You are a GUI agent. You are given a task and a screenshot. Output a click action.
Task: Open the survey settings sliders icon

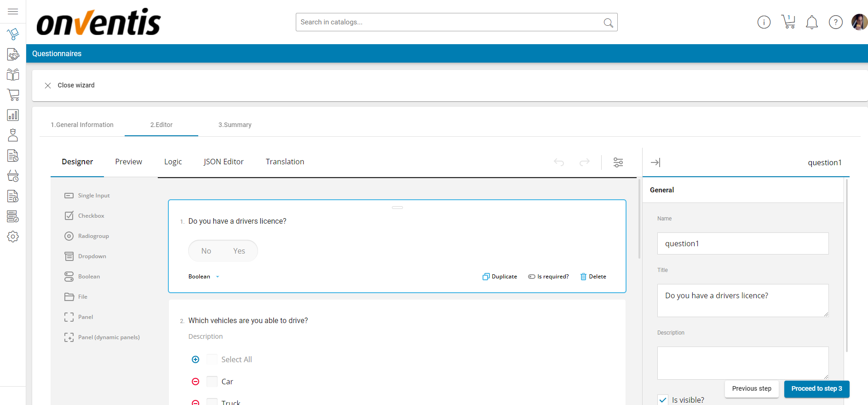pyautogui.click(x=618, y=162)
